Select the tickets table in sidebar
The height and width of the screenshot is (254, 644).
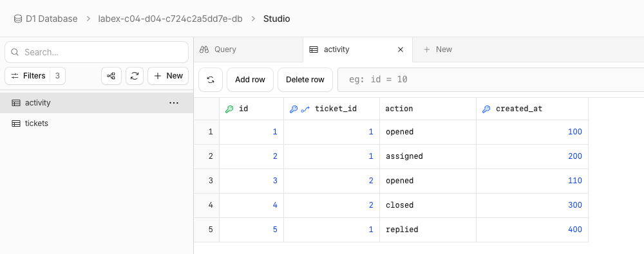pos(97,123)
